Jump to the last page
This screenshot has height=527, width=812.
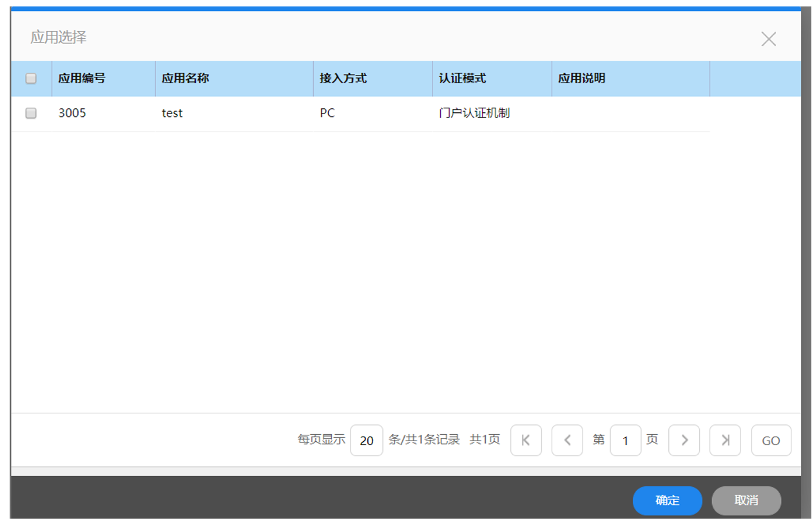pyautogui.click(x=725, y=441)
